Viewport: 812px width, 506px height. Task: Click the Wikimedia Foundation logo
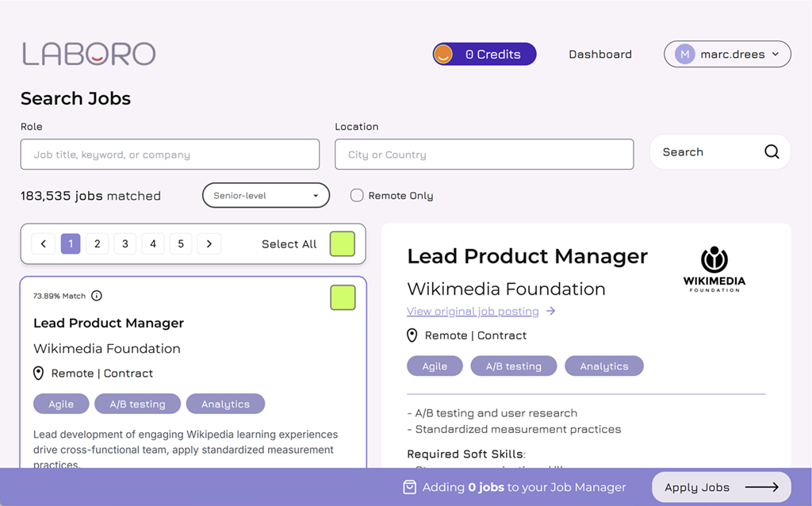pyautogui.click(x=714, y=270)
